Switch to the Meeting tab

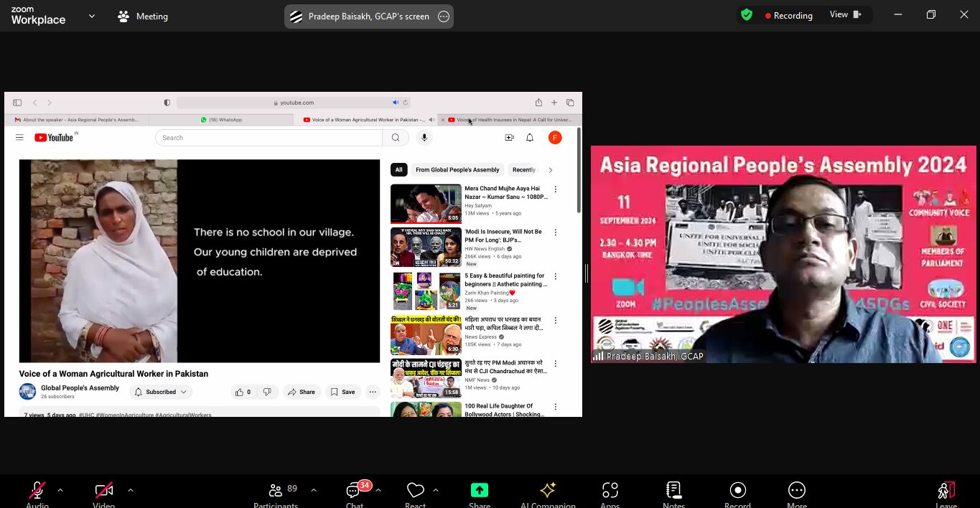[143, 16]
